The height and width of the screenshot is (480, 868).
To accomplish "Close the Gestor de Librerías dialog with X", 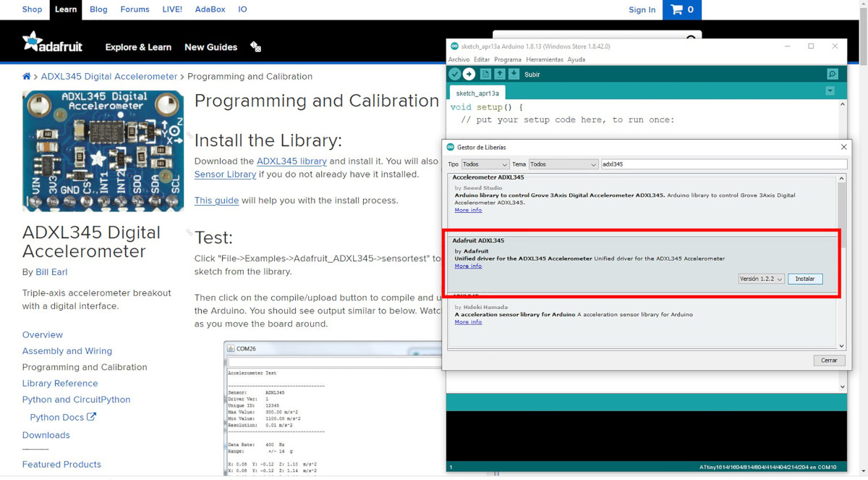I will 843,147.
